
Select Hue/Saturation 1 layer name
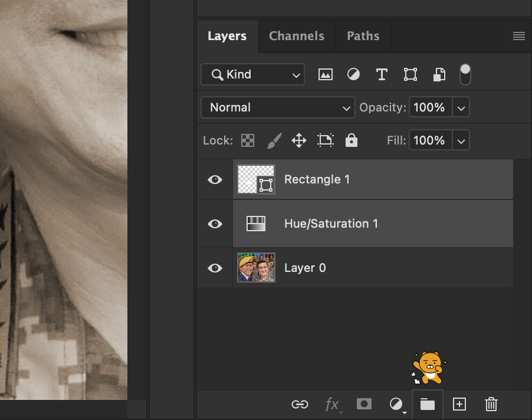(x=331, y=224)
